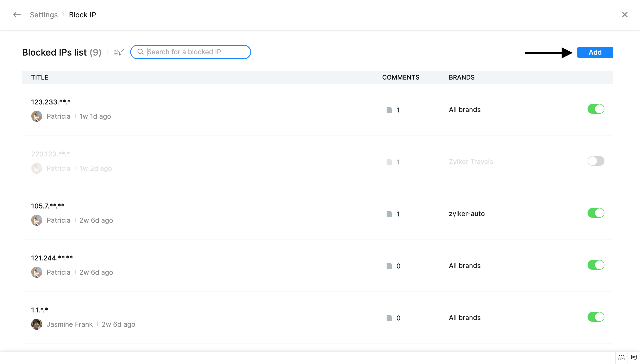Open the chat icon in bottom bar
This screenshot has height=364, width=640.
[x=634, y=358]
